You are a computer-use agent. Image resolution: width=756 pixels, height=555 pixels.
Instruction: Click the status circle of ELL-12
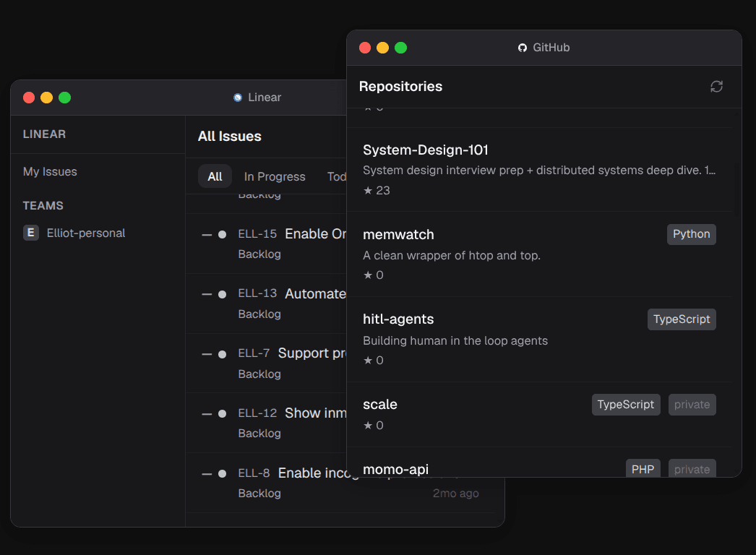pyautogui.click(x=223, y=413)
